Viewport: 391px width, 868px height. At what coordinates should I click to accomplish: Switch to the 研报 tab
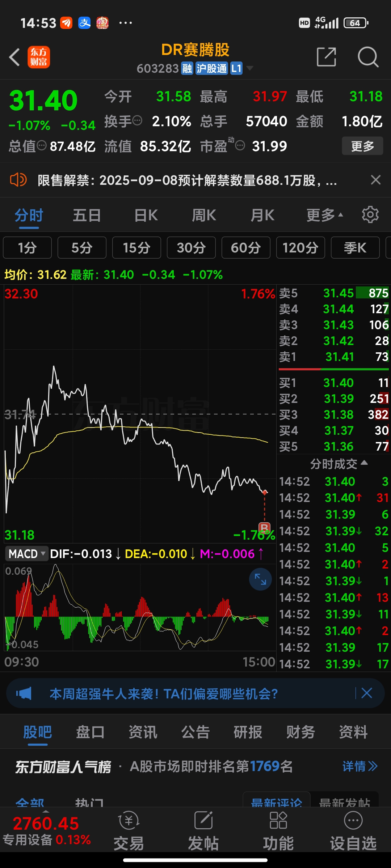tap(248, 732)
